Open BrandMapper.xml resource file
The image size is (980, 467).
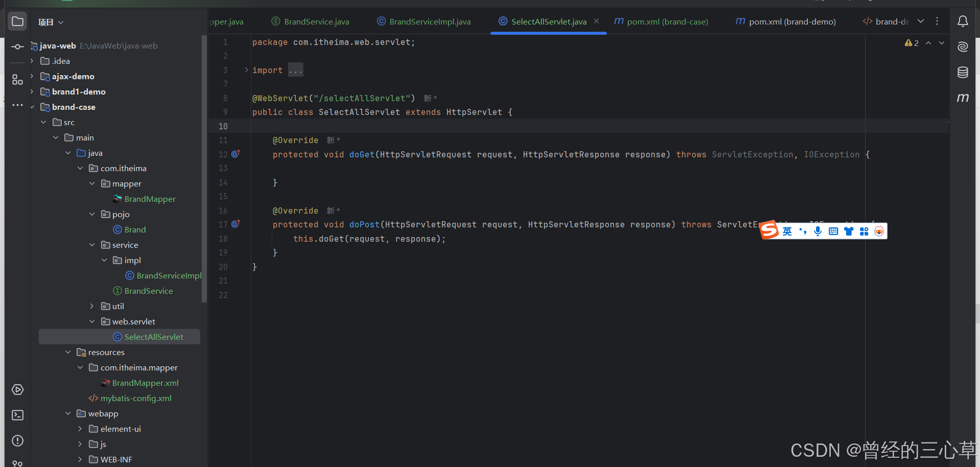145,383
